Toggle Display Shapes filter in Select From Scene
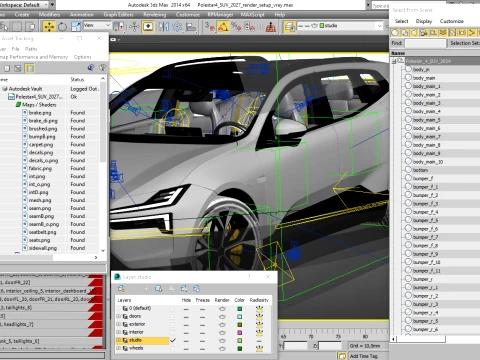The height and width of the screenshot is (360, 480). [404, 33]
